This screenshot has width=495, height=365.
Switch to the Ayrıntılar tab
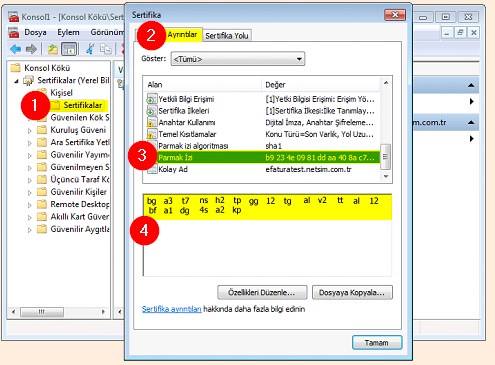pyautogui.click(x=182, y=34)
